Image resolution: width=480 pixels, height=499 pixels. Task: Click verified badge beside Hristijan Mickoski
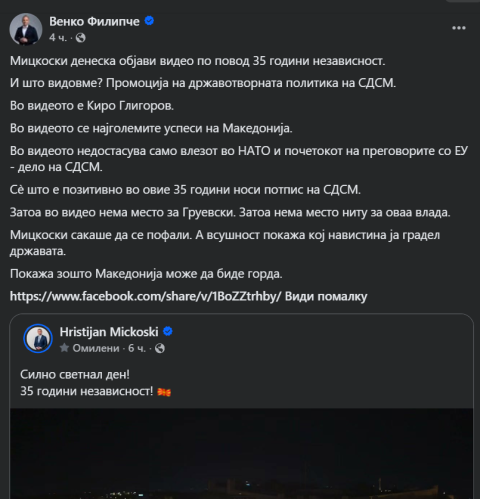tap(168, 332)
